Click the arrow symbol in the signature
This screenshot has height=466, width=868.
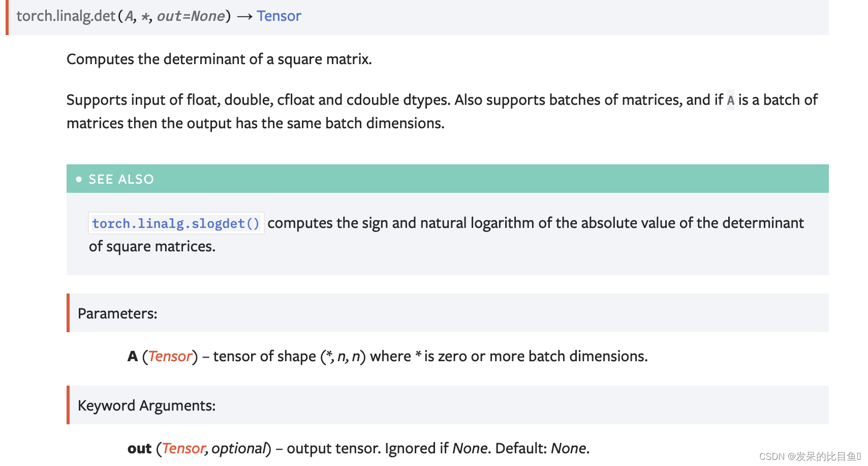click(244, 17)
